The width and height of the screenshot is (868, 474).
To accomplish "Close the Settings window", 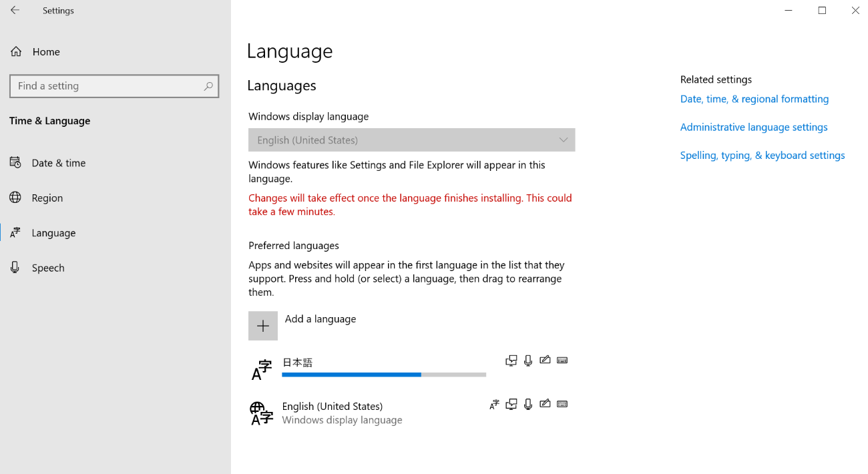I will pyautogui.click(x=855, y=11).
